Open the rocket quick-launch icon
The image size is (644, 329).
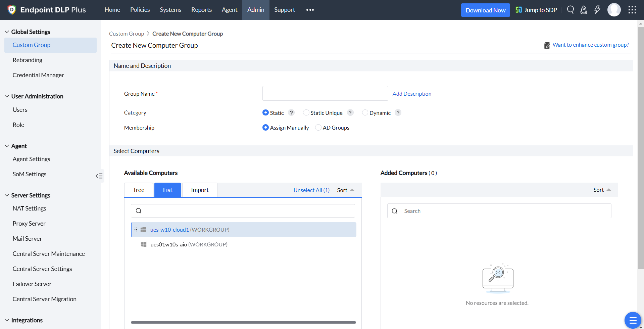[x=584, y=10]
